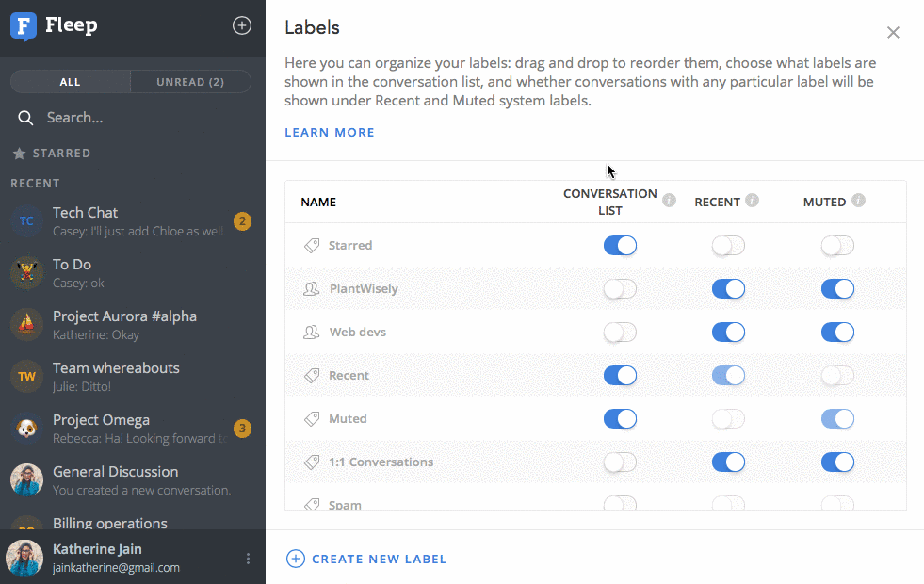Viewport: 924px width, 584px height.
Task: Click Katherine Jain's profile picture
Action: 24,558
